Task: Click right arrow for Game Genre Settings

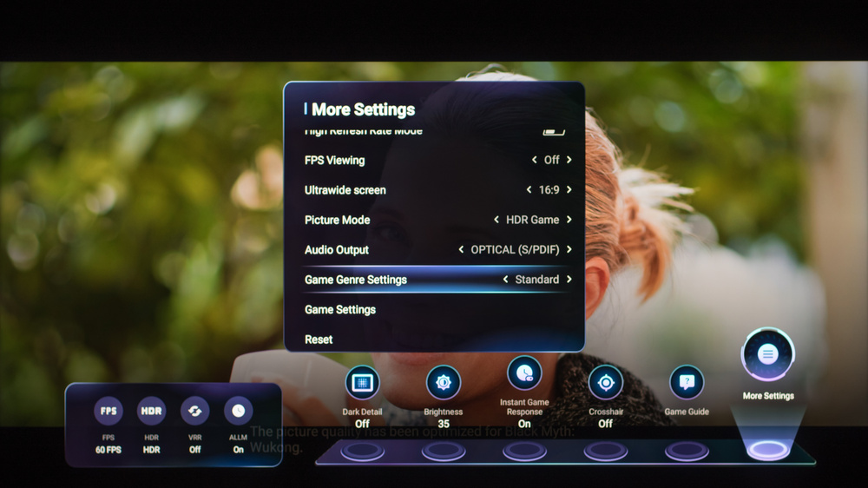Action: 569,280
